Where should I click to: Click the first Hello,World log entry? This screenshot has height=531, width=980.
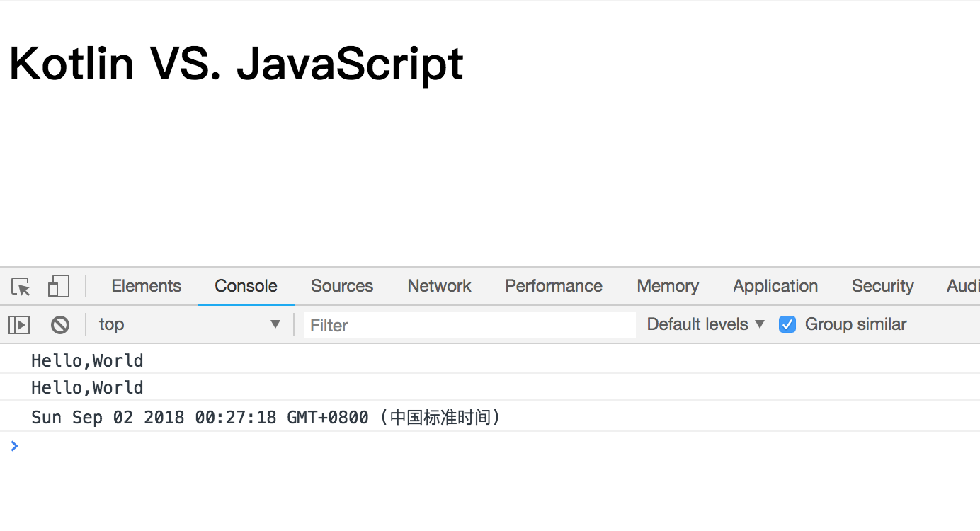point(87,361)
